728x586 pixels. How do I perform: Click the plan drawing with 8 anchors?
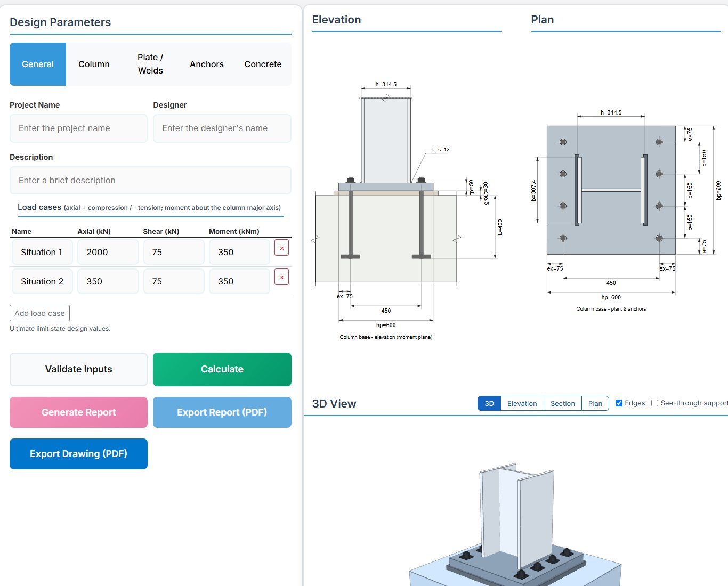click(627, 210)
